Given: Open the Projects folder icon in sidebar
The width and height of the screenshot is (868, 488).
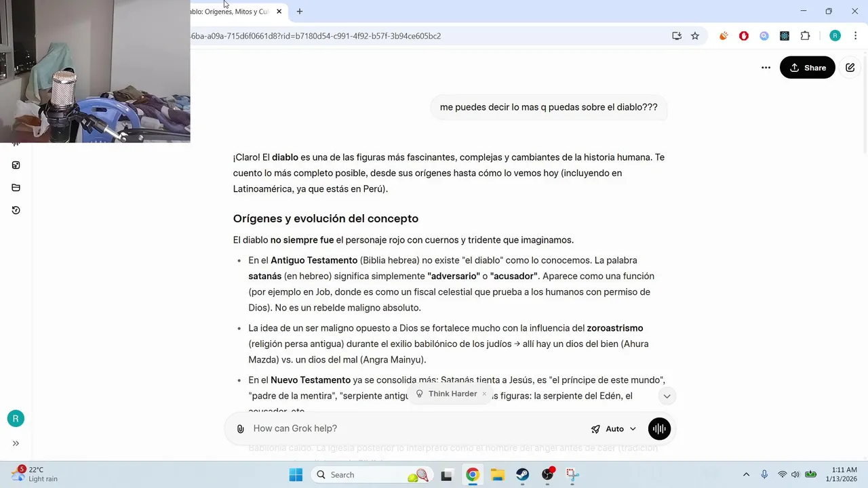Looking at the screenshot, I should (x=16, y=188).
